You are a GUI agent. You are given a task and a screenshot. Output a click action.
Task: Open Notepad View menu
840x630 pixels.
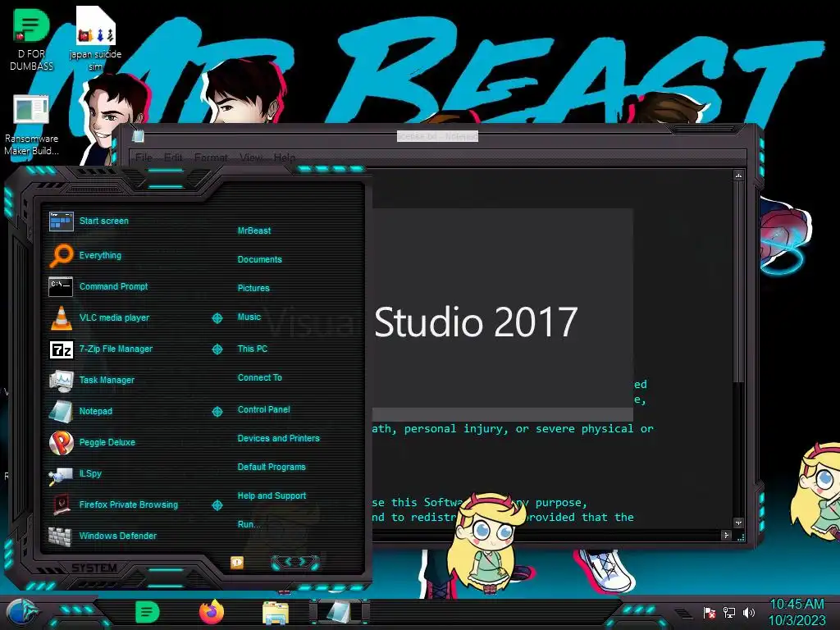(251, 157)
